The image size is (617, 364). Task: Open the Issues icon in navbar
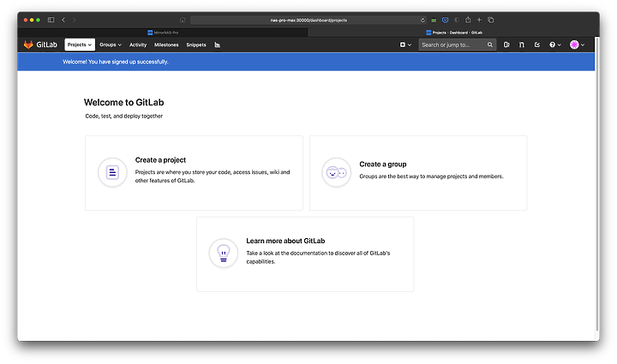pyautogui.click(x=506, y=45)
